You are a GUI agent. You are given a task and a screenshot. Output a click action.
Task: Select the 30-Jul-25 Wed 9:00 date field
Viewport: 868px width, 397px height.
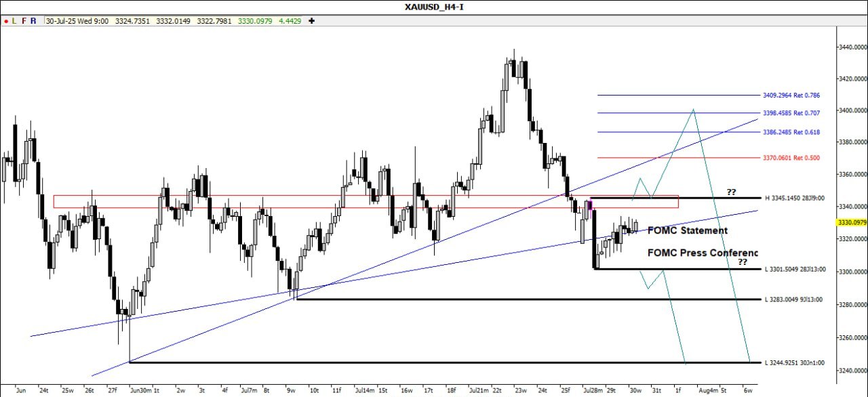point(77,21)
